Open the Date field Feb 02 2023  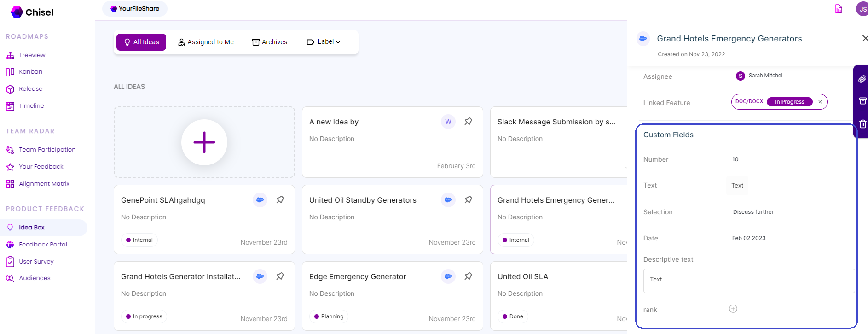(x=749, y=238)
